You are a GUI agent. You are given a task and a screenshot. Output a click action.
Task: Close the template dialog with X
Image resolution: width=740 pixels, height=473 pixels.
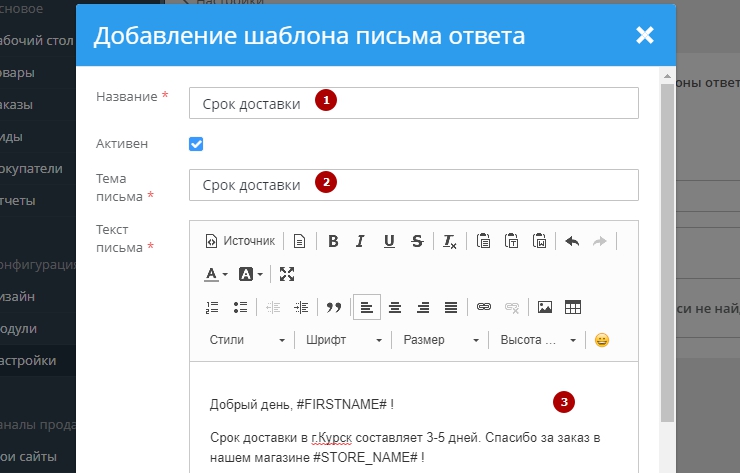coord(645,35)
